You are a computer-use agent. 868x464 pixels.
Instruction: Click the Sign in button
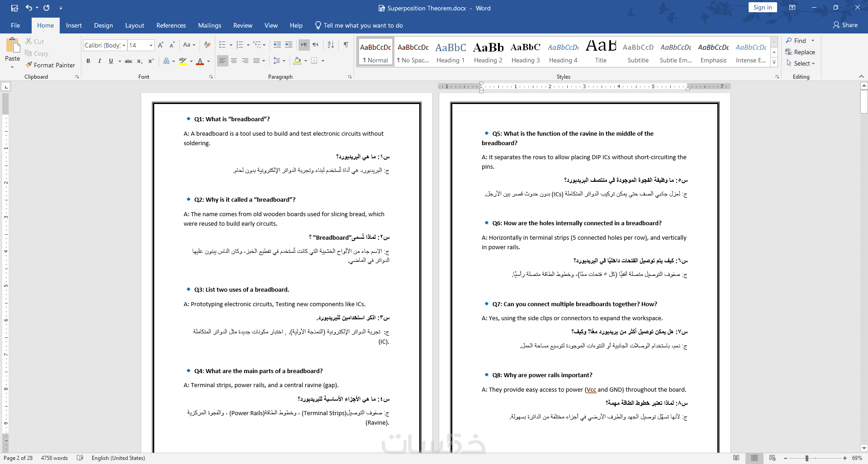tap(763, 7)
